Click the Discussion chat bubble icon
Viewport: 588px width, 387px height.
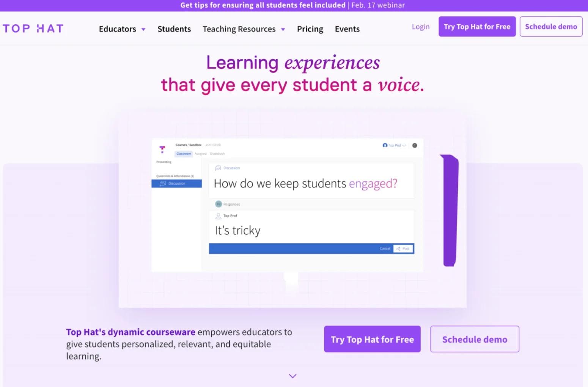click(x=218, y=168)
